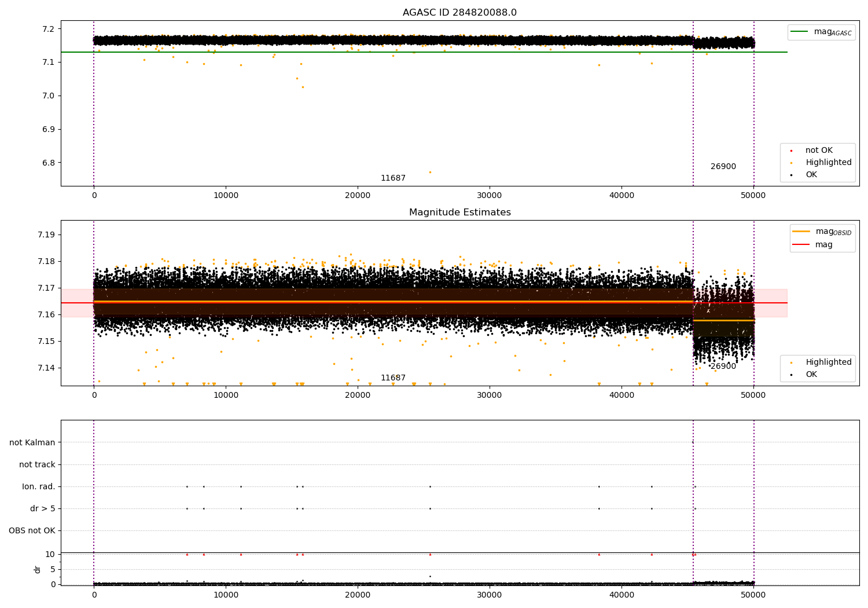Click the 'not track' axis label
Image resolution: width=868 pixels, height=608 pixels.
coord(37,465)
